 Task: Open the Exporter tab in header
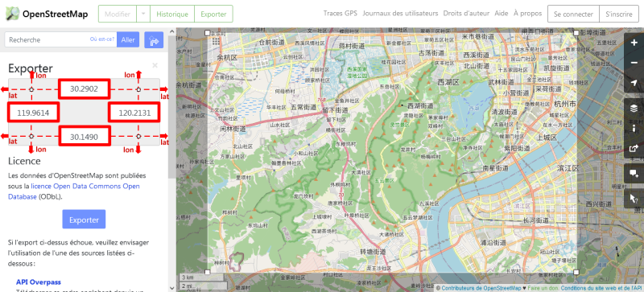[213, 14]
